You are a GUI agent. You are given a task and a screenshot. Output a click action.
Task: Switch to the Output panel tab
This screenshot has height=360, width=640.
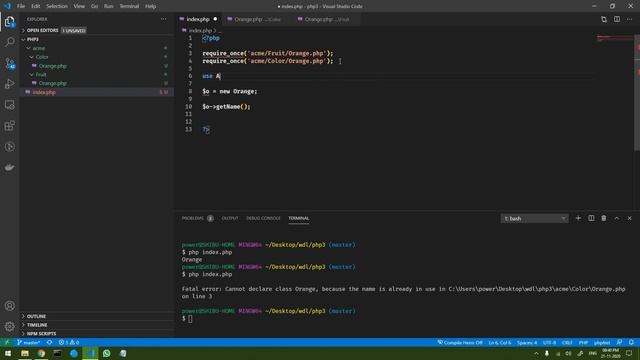(230, 218)
